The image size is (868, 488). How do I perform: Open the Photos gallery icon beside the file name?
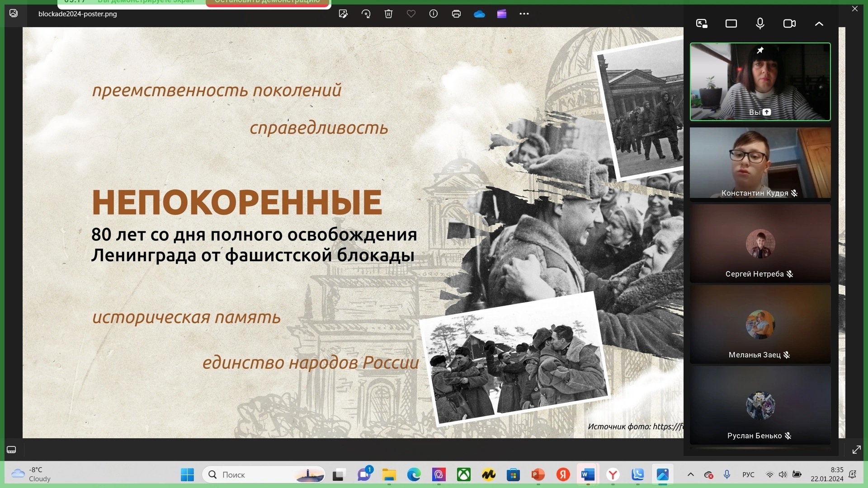tap(14, 14)
